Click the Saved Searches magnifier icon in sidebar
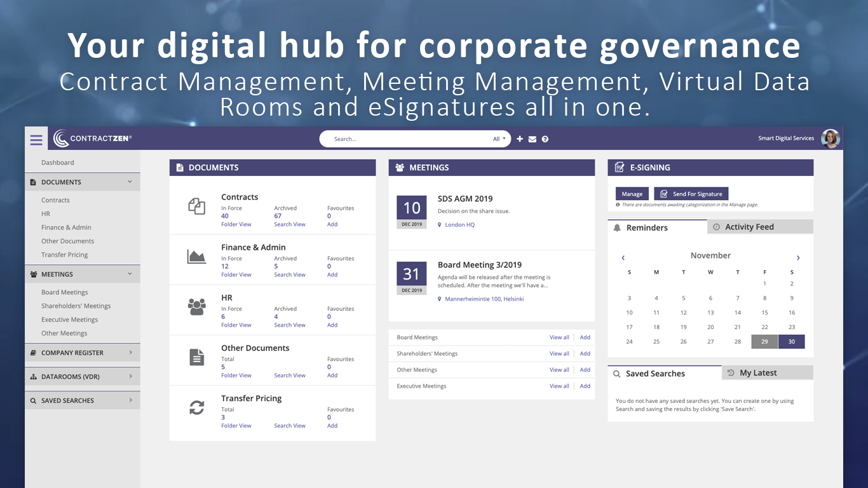 coord(34,401)
